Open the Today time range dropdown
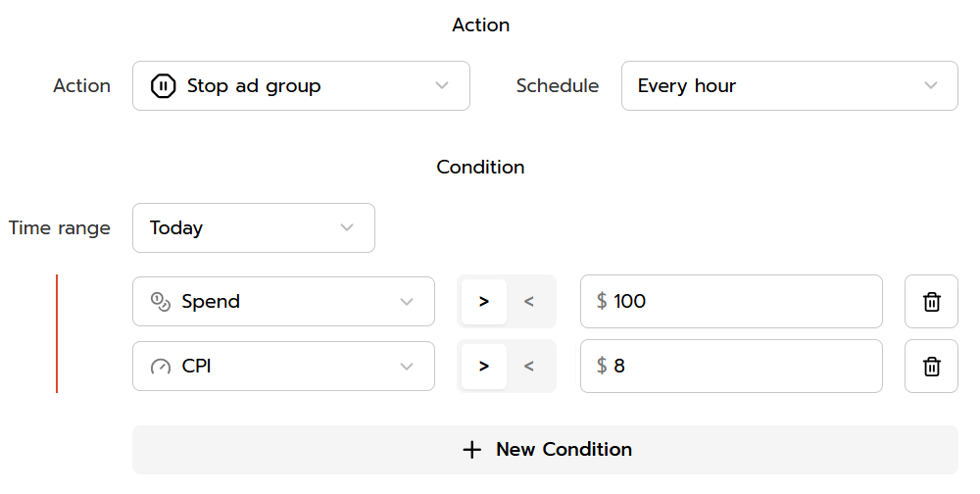The image size is (980, 494). coord(253,227)
